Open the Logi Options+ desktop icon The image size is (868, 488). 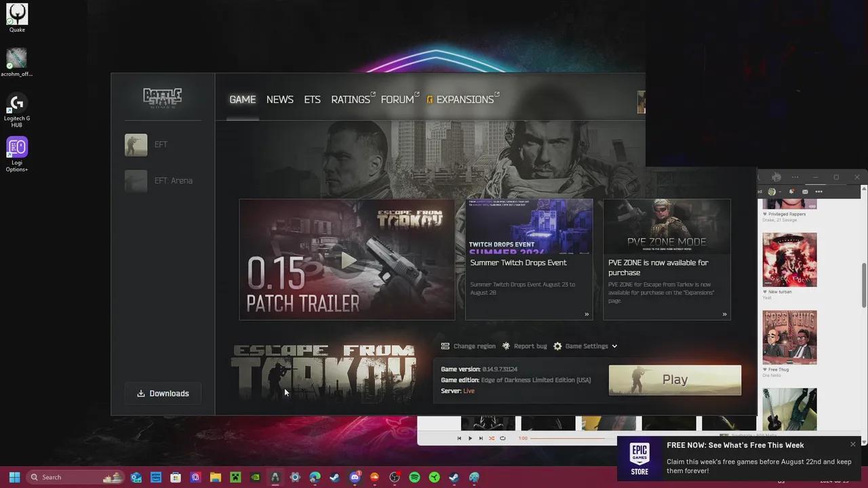(17, 155)
